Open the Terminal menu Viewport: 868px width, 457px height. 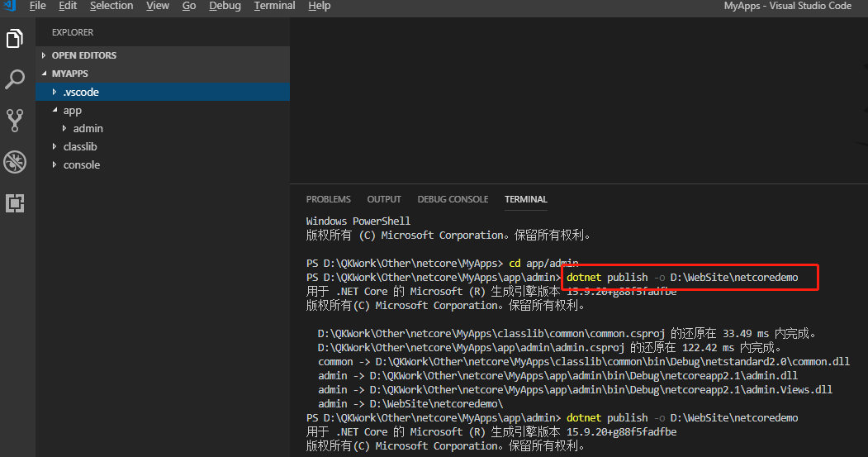[x=274, y=6]
